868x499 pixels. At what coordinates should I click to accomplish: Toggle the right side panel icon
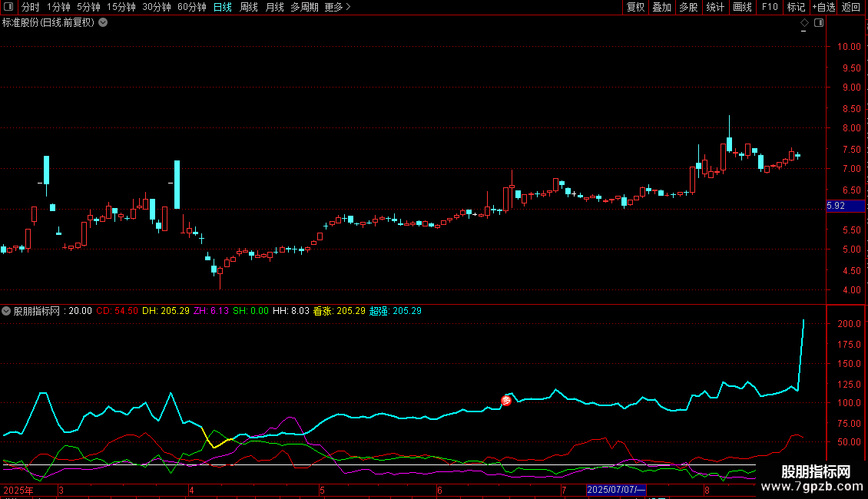pyautogui.click(x=819, y=23)
